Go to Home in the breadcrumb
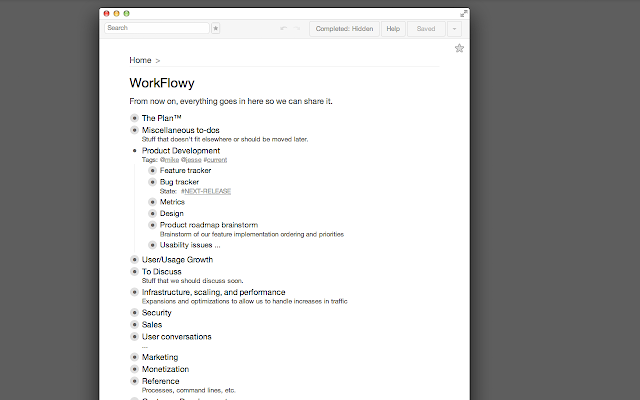Image resolution: width=640 pixels, height=400 pixels. click(140, 60)
